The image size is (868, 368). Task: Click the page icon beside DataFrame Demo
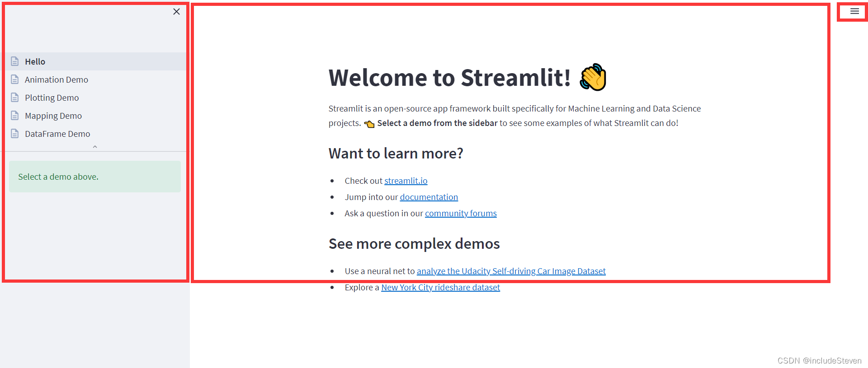pyautogui.click(x=15, y=134)
